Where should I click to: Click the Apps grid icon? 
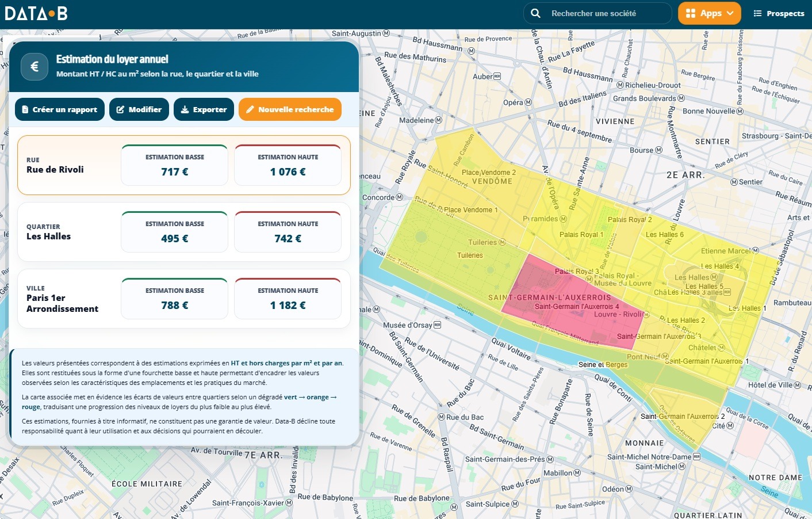(x=691, y=13)
